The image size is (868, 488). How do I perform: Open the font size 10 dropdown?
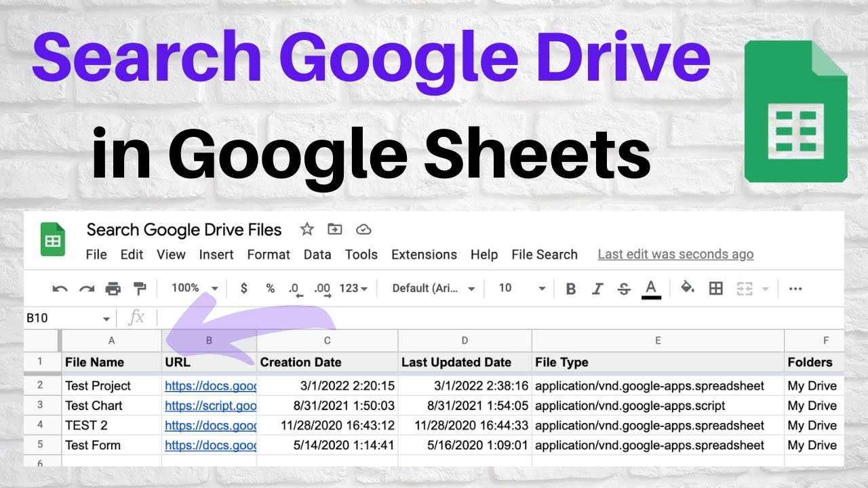click(x=521, y=288)
